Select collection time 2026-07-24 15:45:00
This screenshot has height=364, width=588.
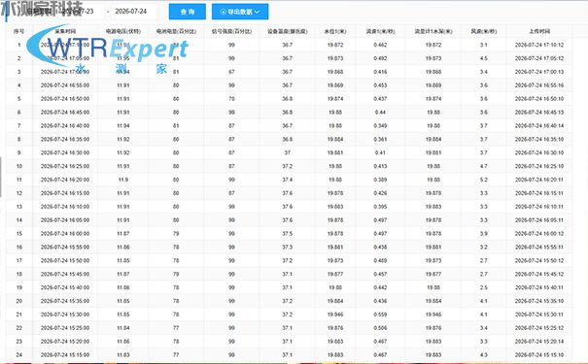[x=65, y=274]
